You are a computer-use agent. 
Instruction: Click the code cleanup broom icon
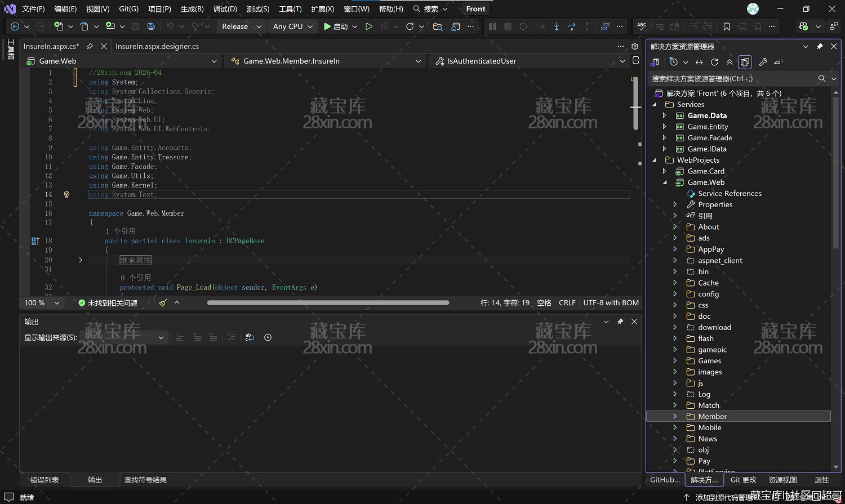pyautogui.click(x=163, y=303)
